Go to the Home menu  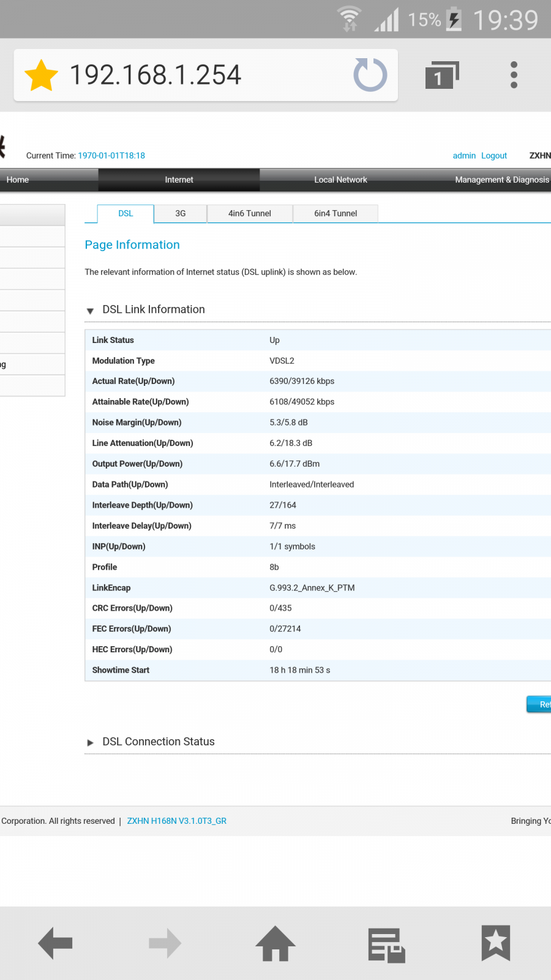pyautogui.click(x=18, y=180)
